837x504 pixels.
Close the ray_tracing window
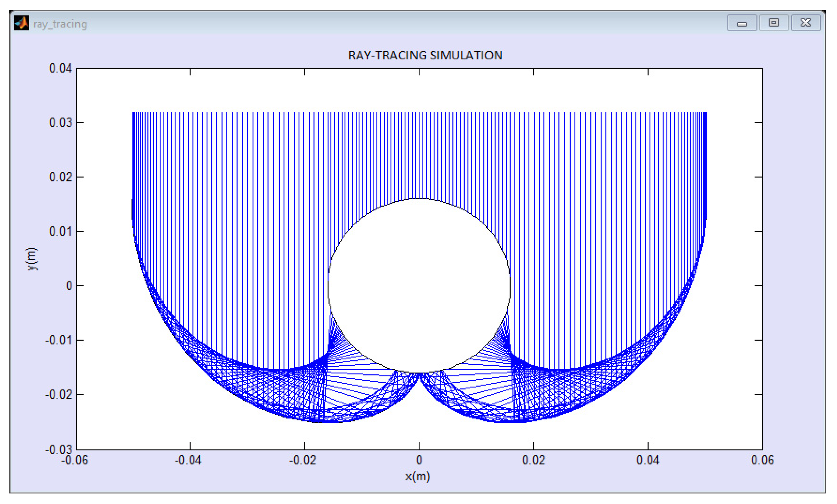[x=805, y=23]
